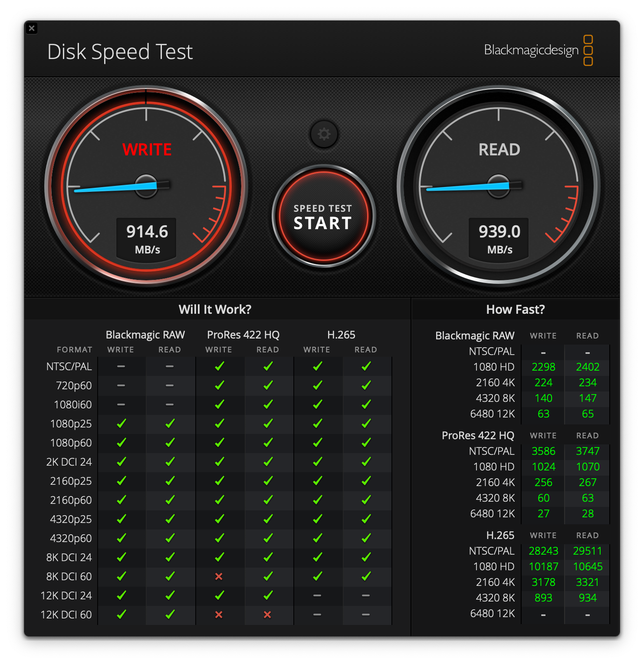644x664 pixels.
Task: Click the 8K DCI 60 format row label
Action: [x=69, y=577]
